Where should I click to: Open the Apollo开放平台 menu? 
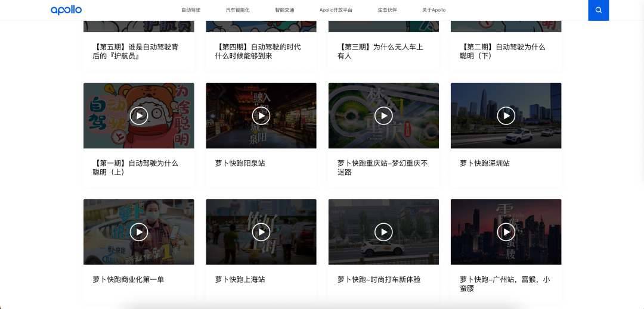336,10
